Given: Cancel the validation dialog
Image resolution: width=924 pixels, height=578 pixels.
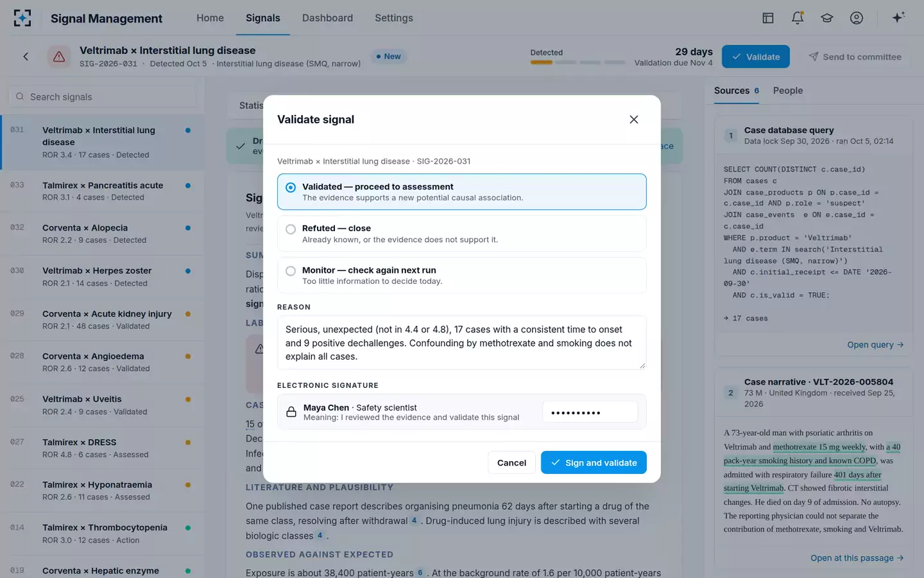Looking at the screenshot, I should point(511,462).
